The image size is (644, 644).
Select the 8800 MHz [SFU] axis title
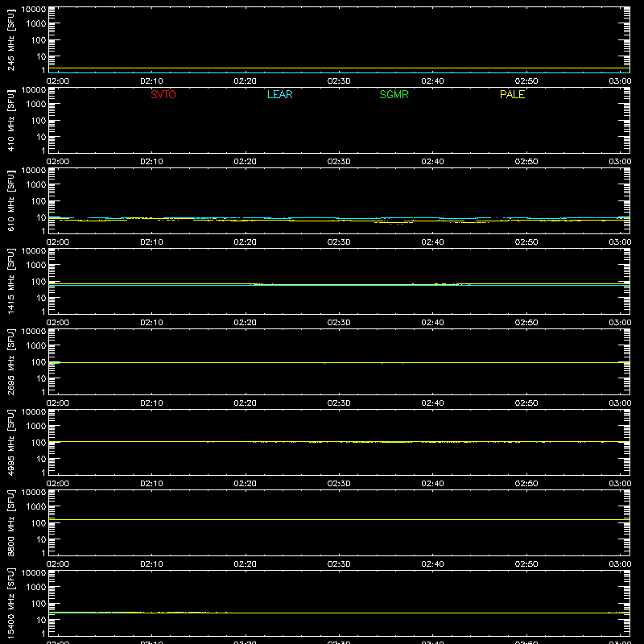10,522
